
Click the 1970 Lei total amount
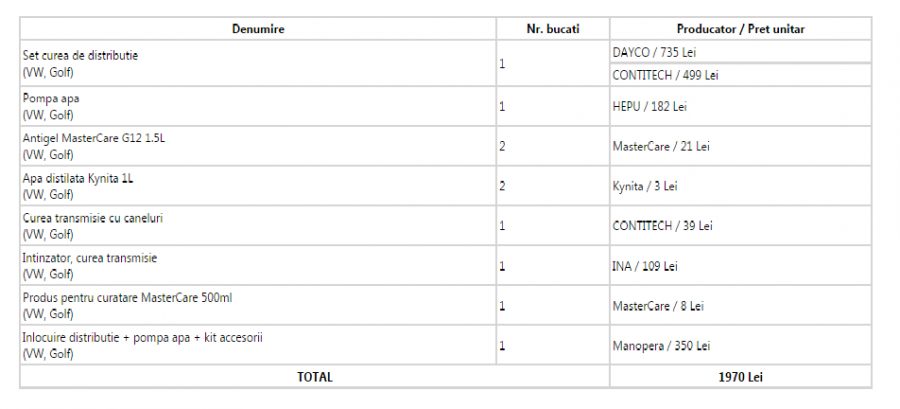click(740, 377)
